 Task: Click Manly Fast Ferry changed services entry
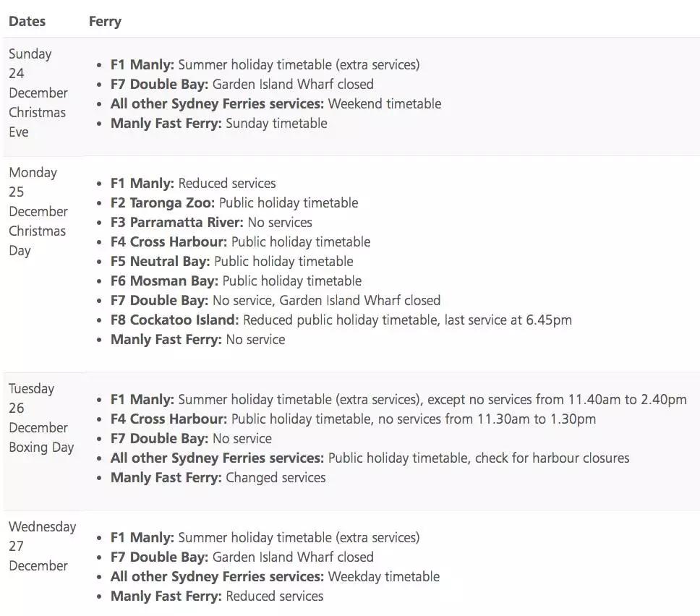(218, 478)
